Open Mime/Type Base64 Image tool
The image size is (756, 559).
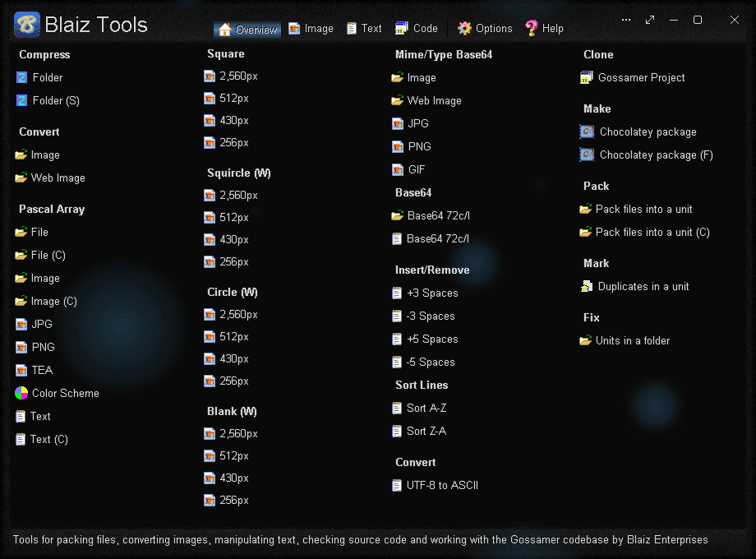413,77
